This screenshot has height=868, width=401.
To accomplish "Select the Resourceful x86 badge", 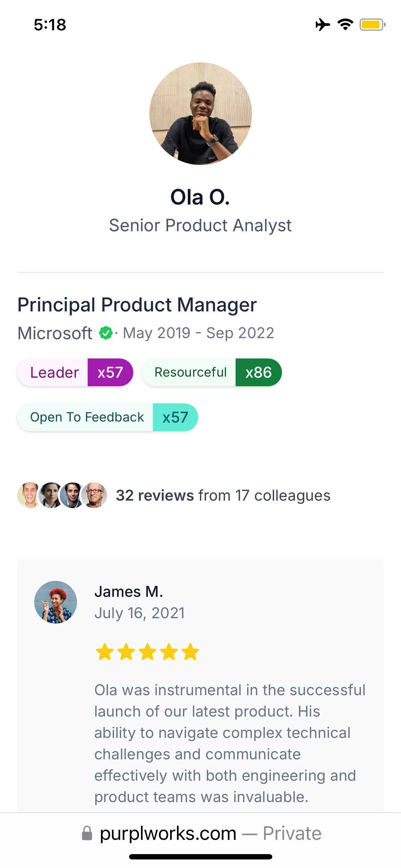I will (212, 372).
